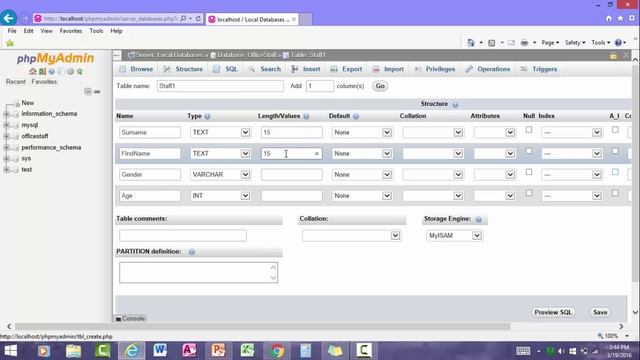Open Default dropdown for FirstName row
This screenshot has width=640, height=360.
coord(362,154)
